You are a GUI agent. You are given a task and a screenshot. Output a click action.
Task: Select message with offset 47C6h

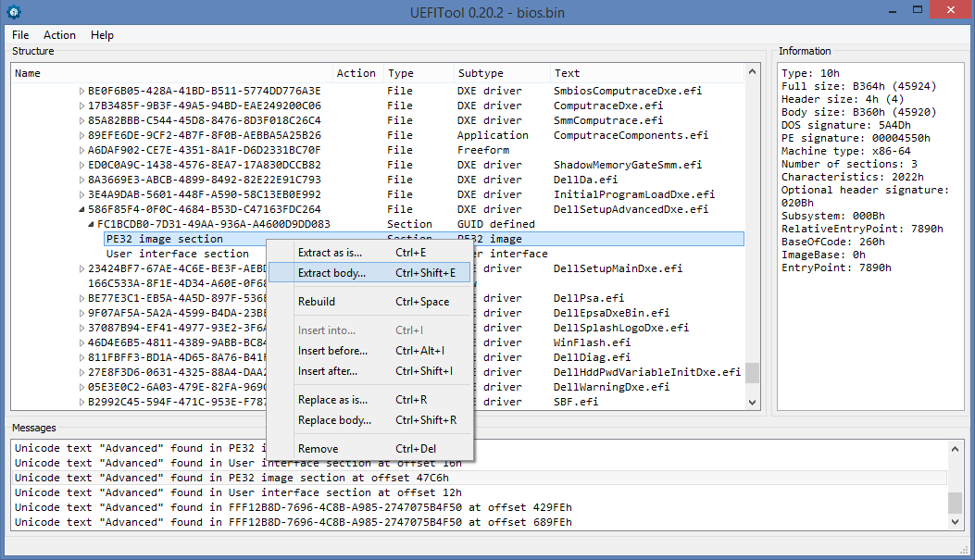click(x=480, y=478)
